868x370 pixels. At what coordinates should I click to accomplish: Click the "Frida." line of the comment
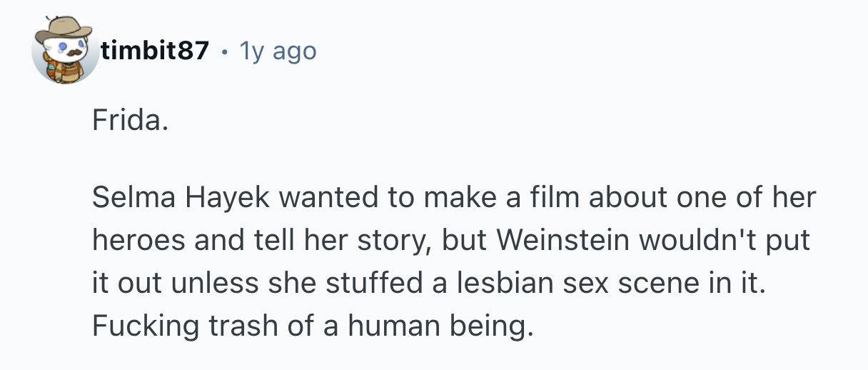coord(130,122)
